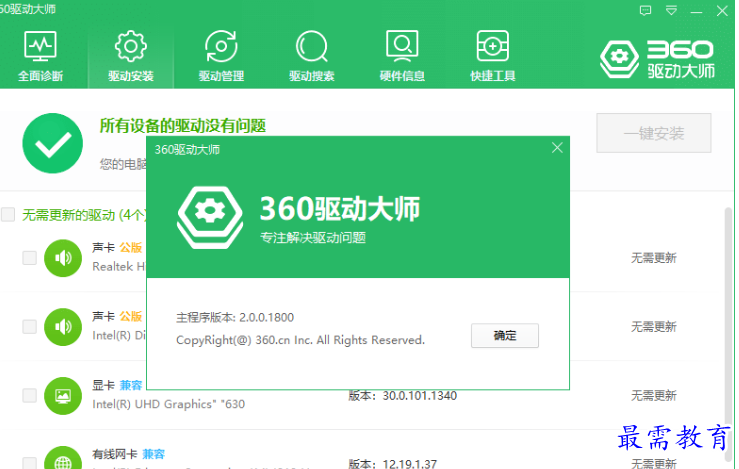Click 无需更新 status in the Intel(R) audio row
739x469 pixels.
click(x=654, y=327)
